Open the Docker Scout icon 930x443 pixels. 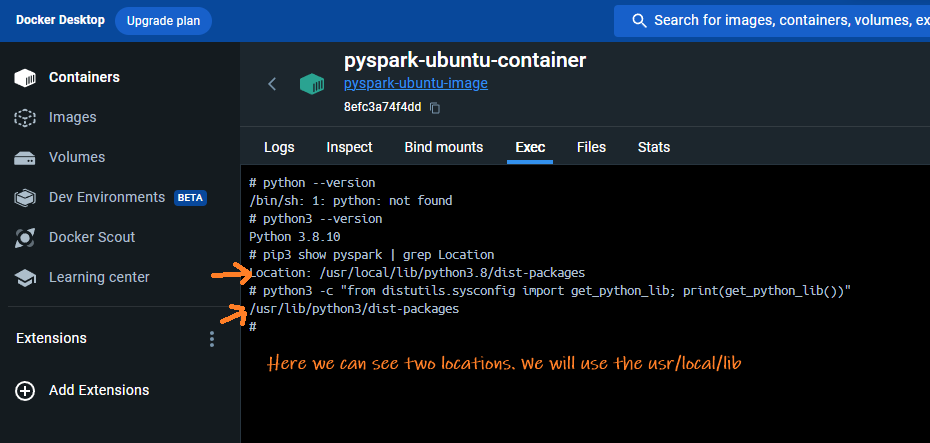pos(25,237)
